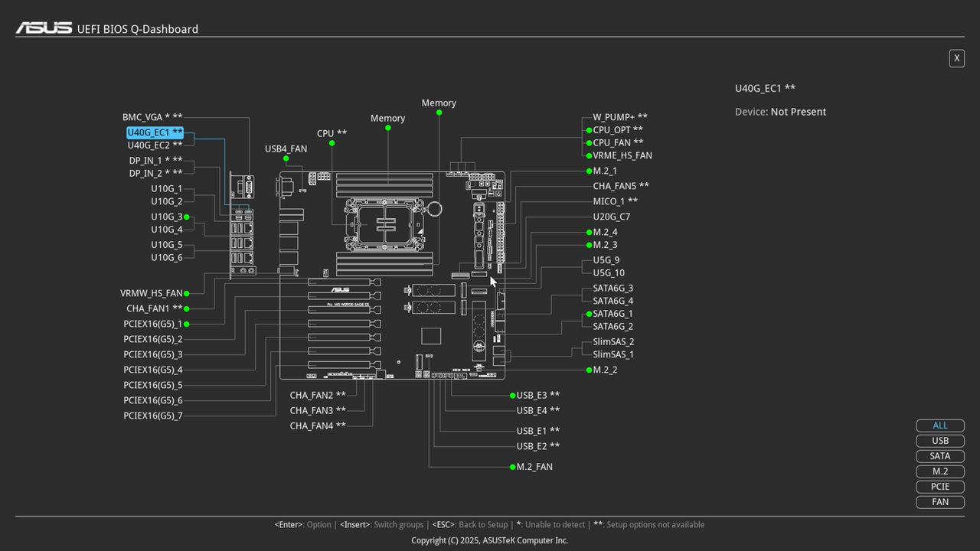This screenshot has height=551, width=980.
Task: Click the M.2_1 green dot
Action: [588, 171]
